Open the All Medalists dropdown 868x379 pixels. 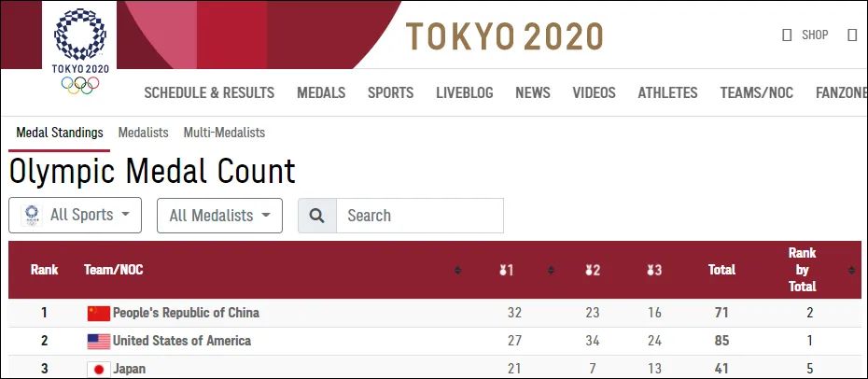[219, 216]
